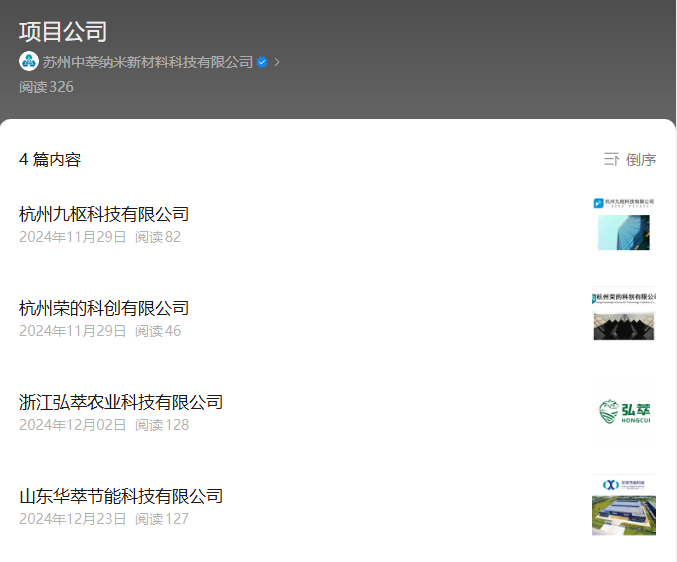The image size is (677, 562).
Task: Click the 杭州荣的科创 article thumbnail
Action: click(623, 317)
